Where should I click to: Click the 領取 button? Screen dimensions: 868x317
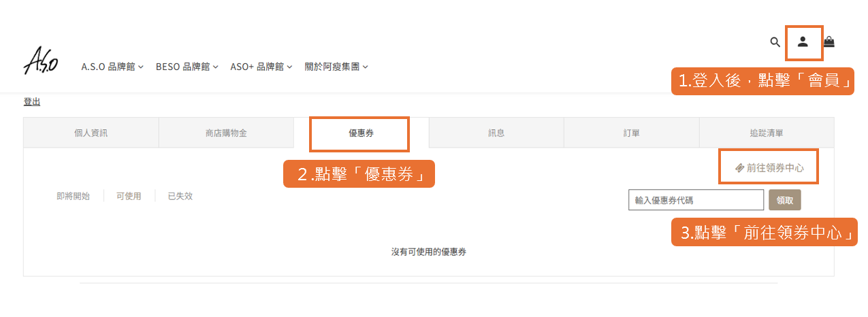click(785, 200)
